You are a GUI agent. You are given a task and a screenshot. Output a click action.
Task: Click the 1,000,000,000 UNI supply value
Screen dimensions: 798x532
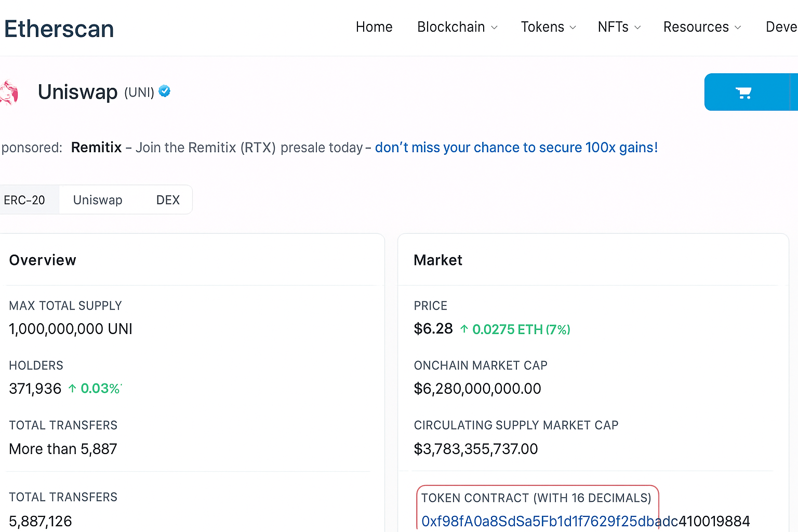coord(71,329)
